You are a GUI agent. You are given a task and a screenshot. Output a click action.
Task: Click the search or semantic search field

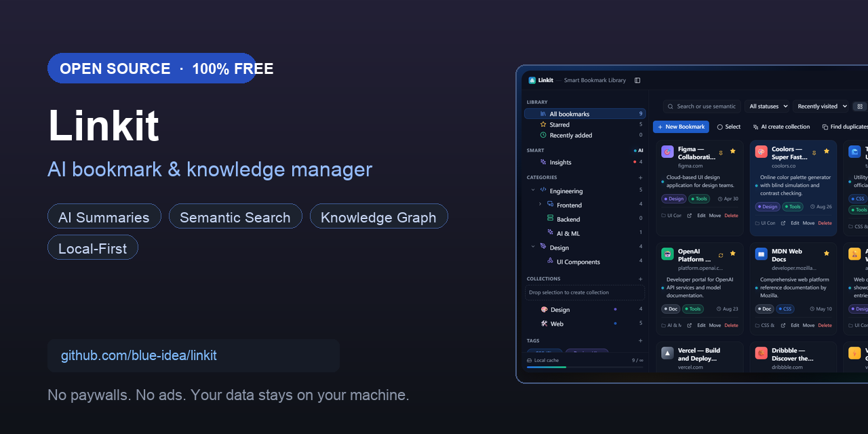coord(701,106)
